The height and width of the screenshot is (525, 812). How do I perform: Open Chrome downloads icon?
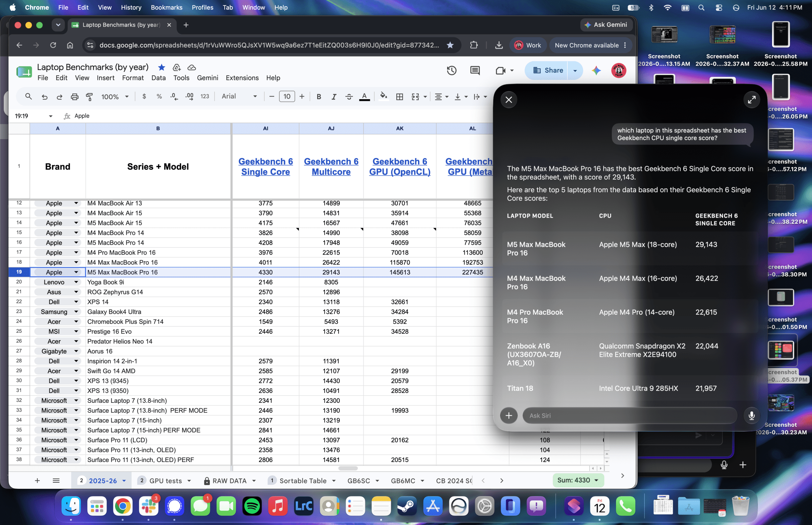(499, 45)
